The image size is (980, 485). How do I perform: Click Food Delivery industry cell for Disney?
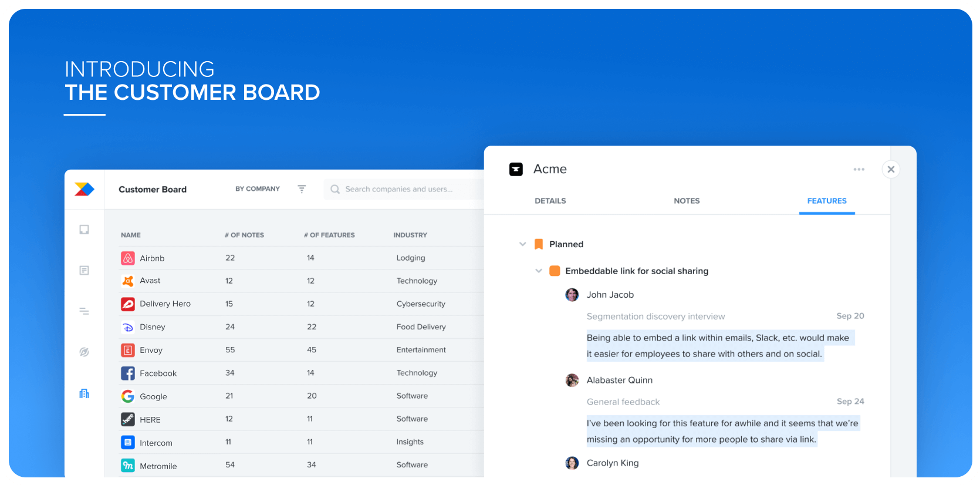point(421,327)
